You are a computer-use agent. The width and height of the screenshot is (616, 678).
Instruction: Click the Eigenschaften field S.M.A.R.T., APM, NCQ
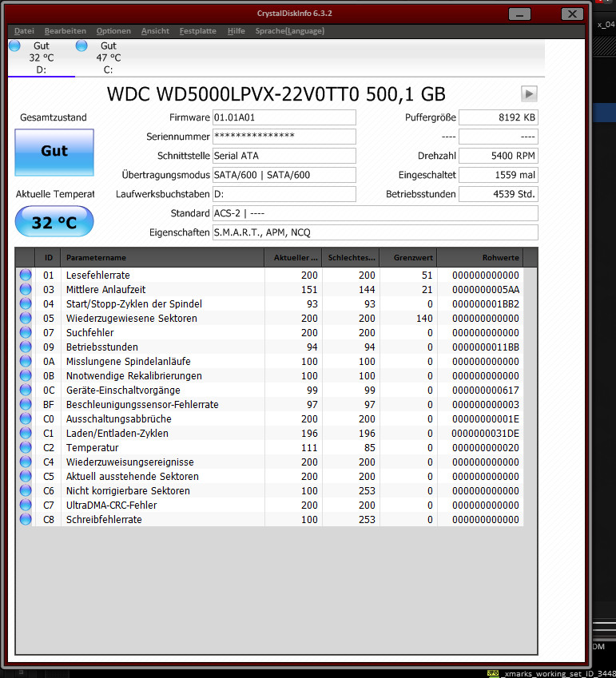click(x=375, y=232)
